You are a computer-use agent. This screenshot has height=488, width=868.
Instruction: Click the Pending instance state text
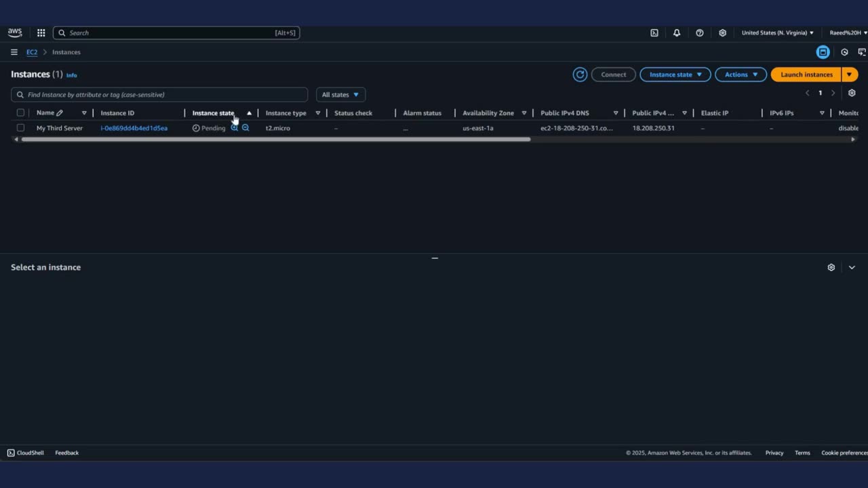point(214,128)
